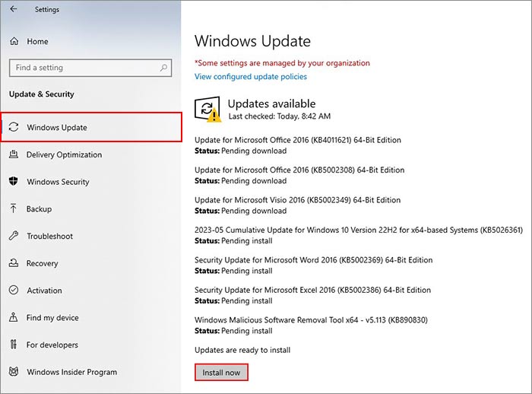Click the search magnifier icon
The height and width of the screenshot is (394, 532).
[163, 68]
